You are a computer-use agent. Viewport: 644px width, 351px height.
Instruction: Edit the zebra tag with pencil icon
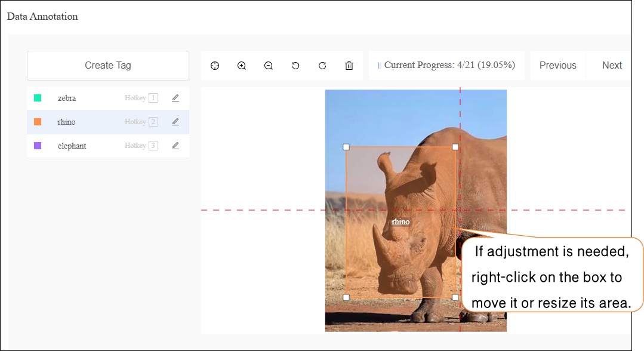tap(175, 98)
